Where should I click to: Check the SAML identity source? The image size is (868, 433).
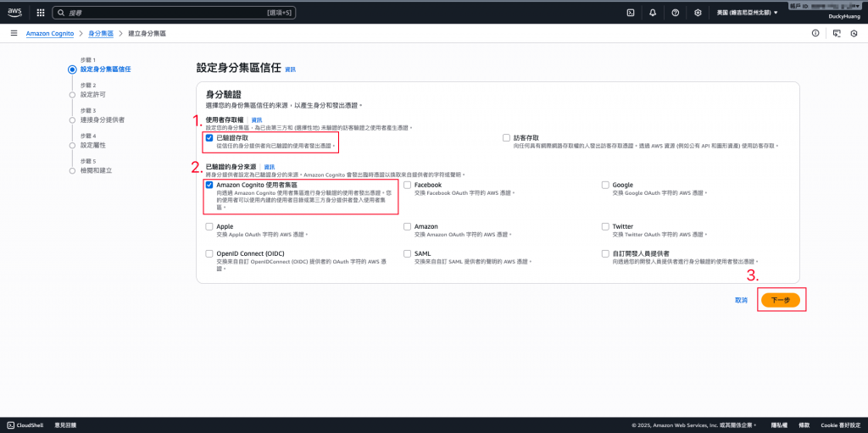click(x=408, y=253)
